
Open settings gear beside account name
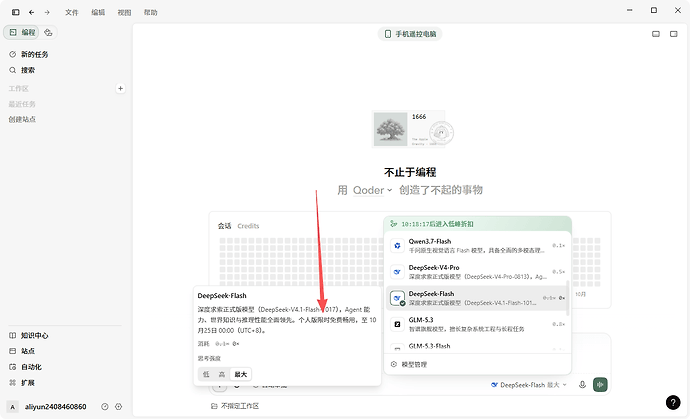coord(118,407)
